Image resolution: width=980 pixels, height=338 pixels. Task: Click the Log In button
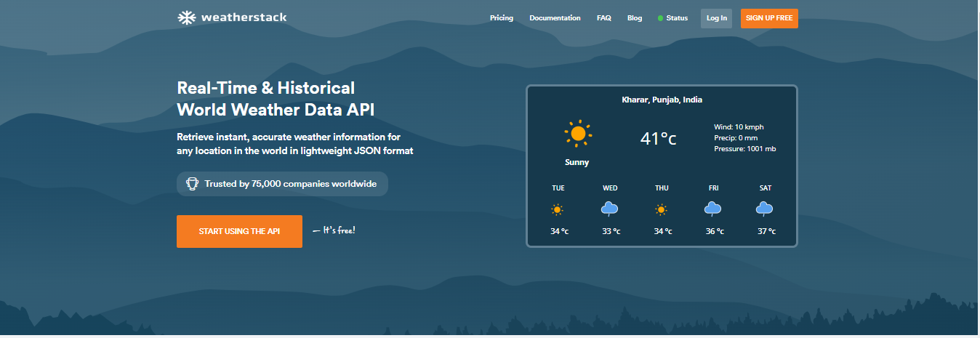pyautogui.click(x=716, y=18)
